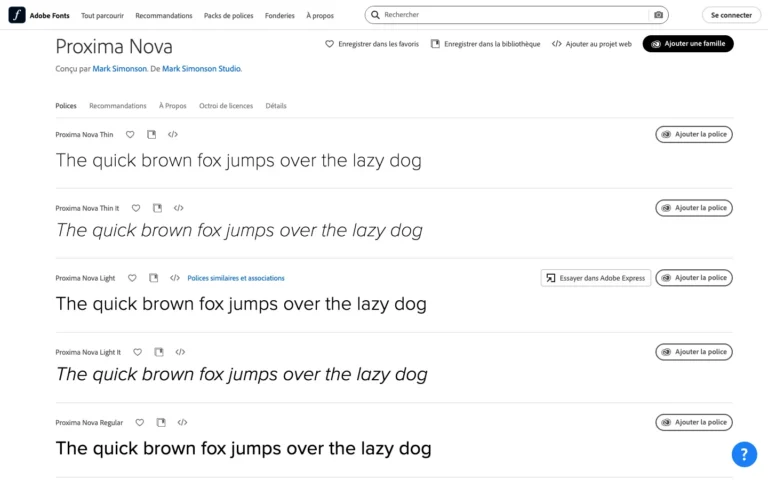Favorite Proxima Nova Light It heart icon
The width and height of the screenshot is (768, 480).
[x=138, y=352]
